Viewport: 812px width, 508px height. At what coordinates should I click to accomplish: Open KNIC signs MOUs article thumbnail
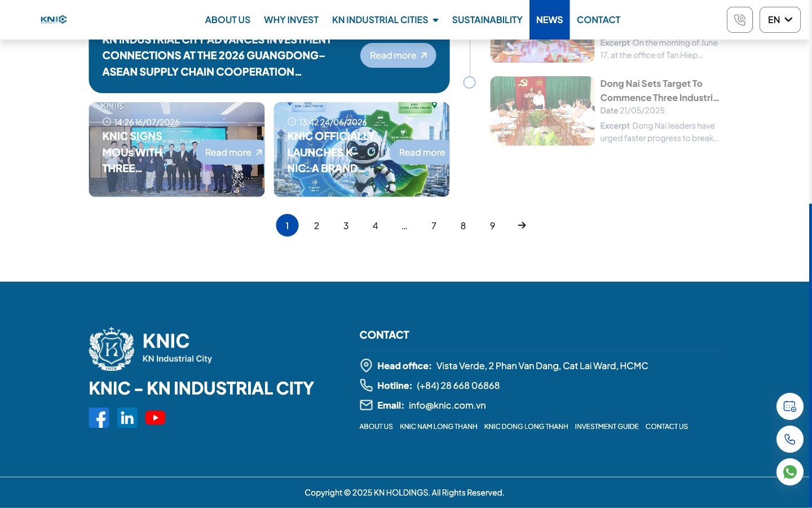176,150
